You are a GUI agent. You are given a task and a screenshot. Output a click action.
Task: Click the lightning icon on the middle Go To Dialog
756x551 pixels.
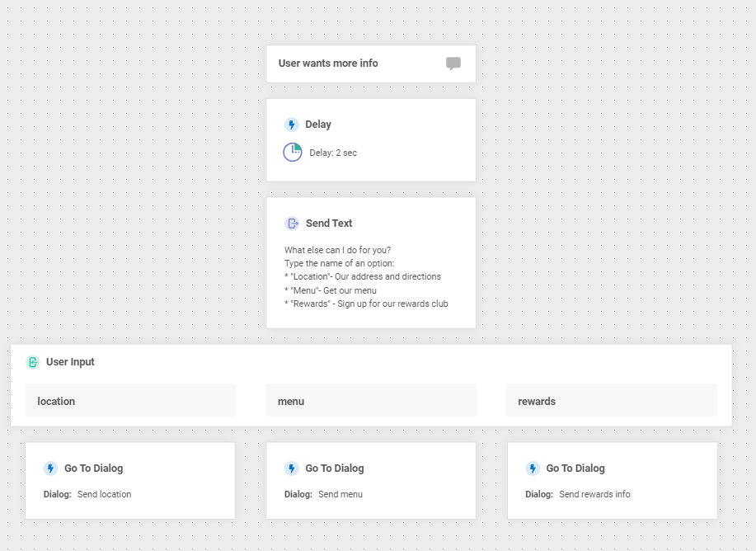point(291,468)
